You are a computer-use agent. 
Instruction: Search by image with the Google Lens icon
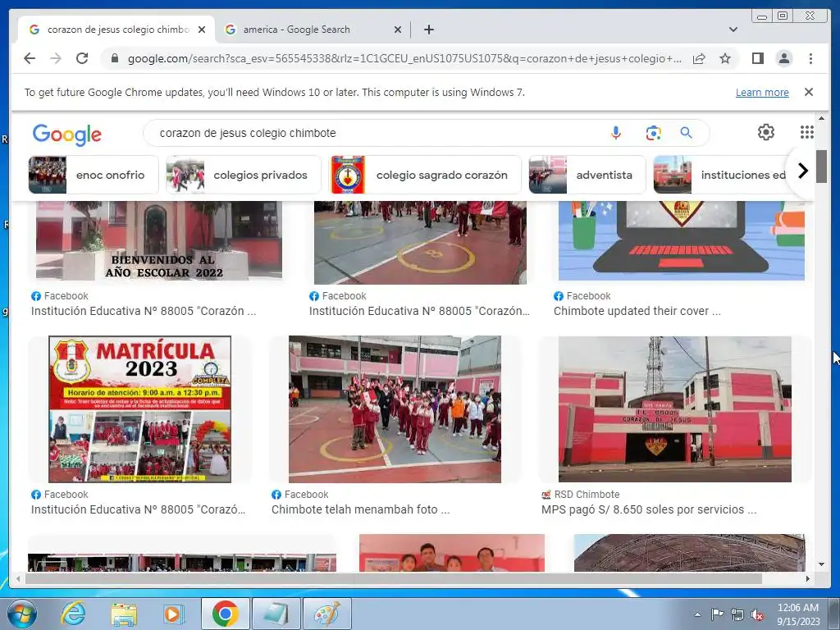(653, 133)
